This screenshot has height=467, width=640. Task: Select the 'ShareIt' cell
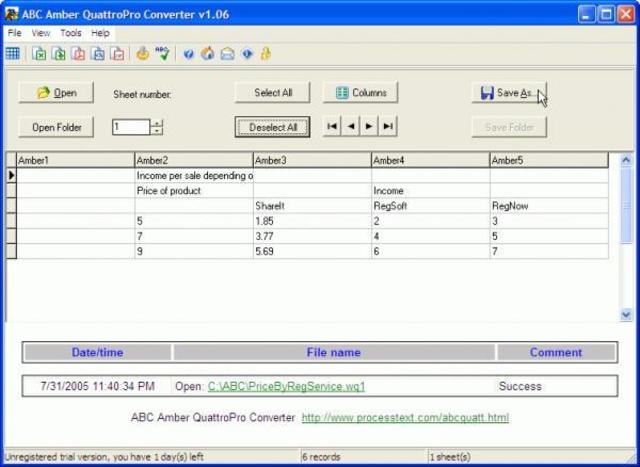[x=312, y=206]
